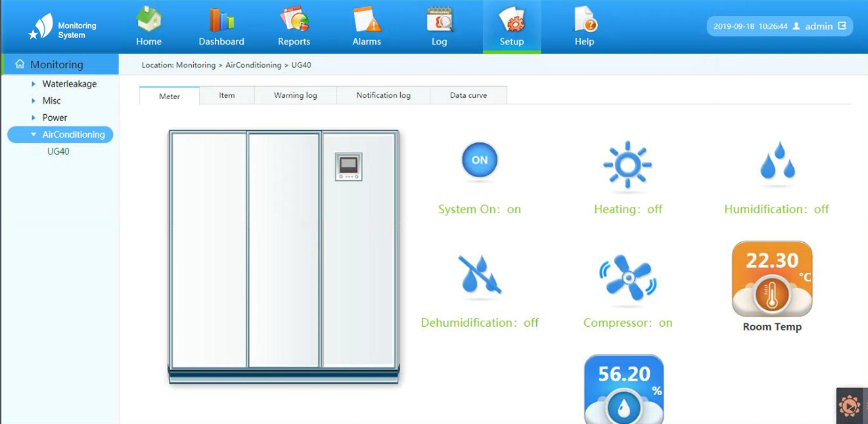Open the Alarms warning icon

pos(367,20)
